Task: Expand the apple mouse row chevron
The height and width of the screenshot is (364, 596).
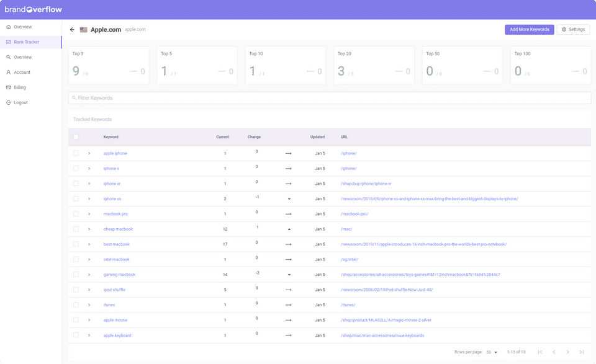Action: 89,321
